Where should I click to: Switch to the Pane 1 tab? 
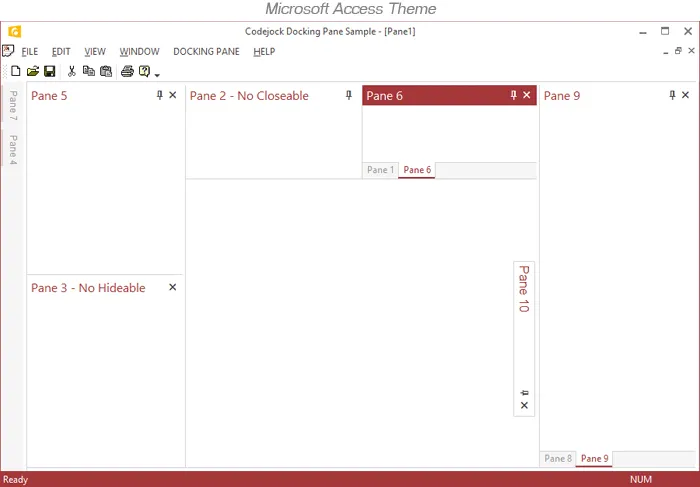[x=380, y=170]
